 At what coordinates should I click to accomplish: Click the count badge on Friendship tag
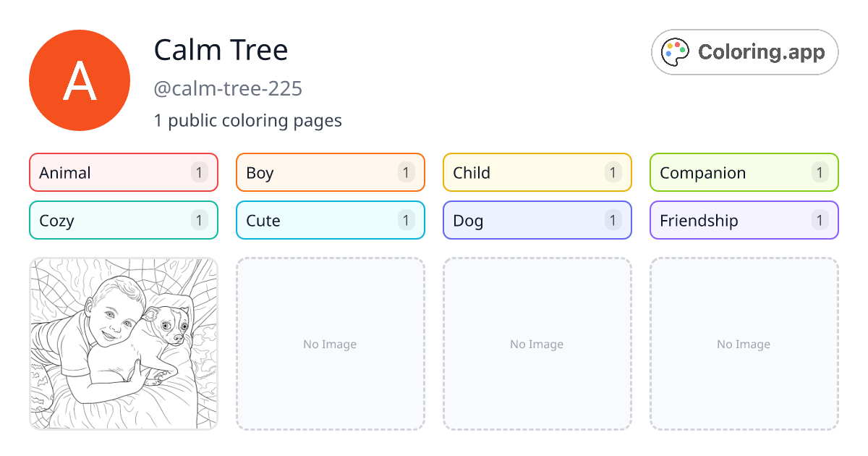click(820, 220)
